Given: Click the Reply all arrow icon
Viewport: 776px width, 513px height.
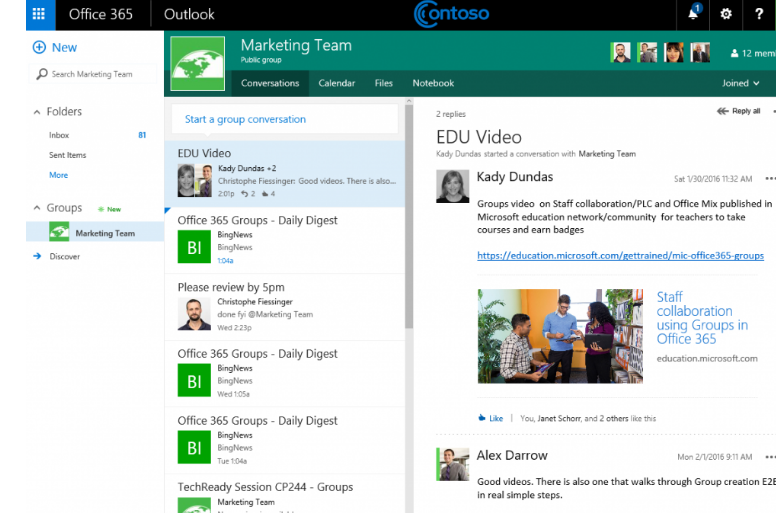Looking at the screenshot, I should [723, 111].
